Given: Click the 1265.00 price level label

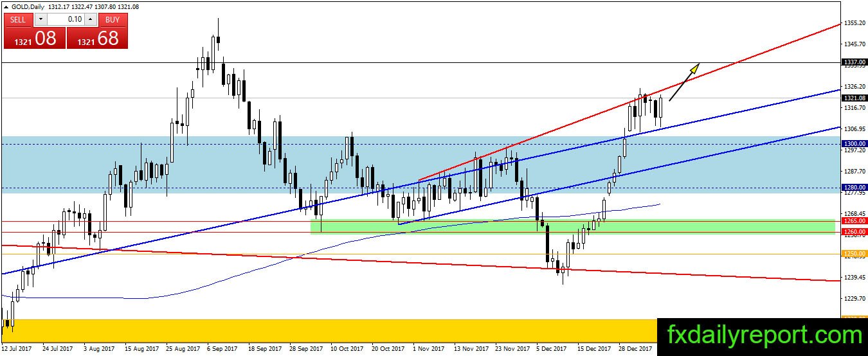Looking at the screenshot, I should point(854,220).
